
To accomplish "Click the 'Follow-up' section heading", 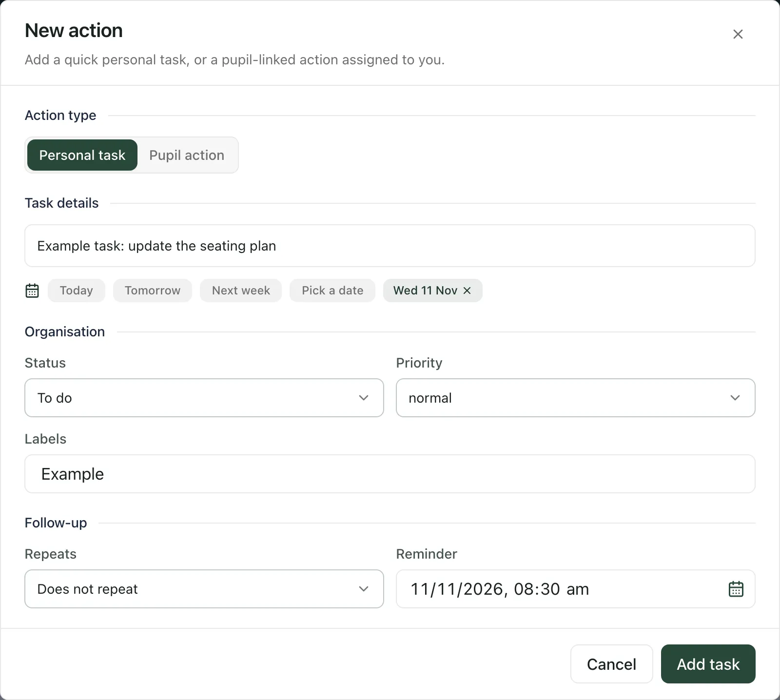I will (56, 523).
